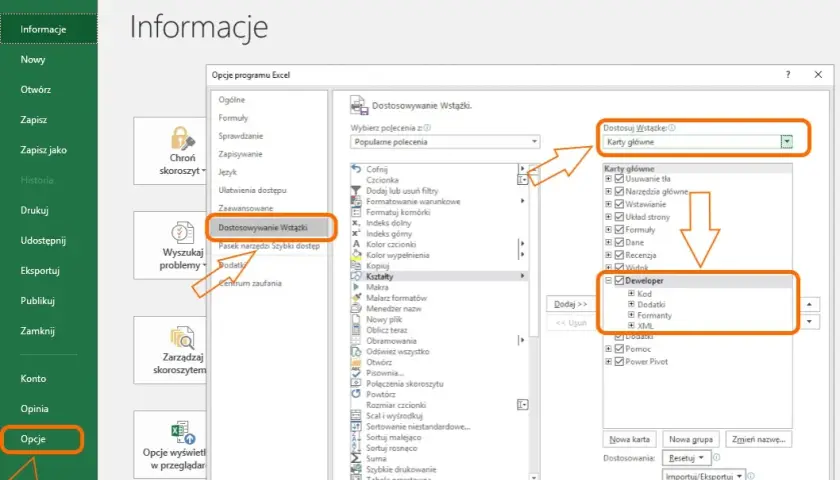The height and width of the screenshot is (480, 840).
Task: Toggle the Deweloper tab checkbox
Action: pos(619,280)
